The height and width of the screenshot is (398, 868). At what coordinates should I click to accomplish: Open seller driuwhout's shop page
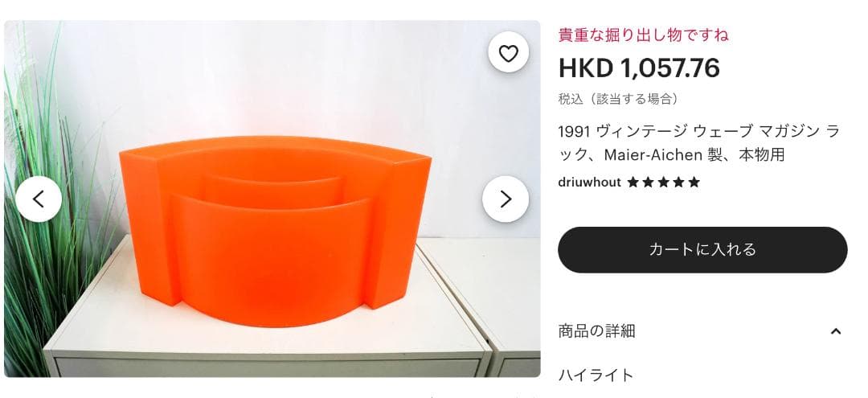(590, 183)
